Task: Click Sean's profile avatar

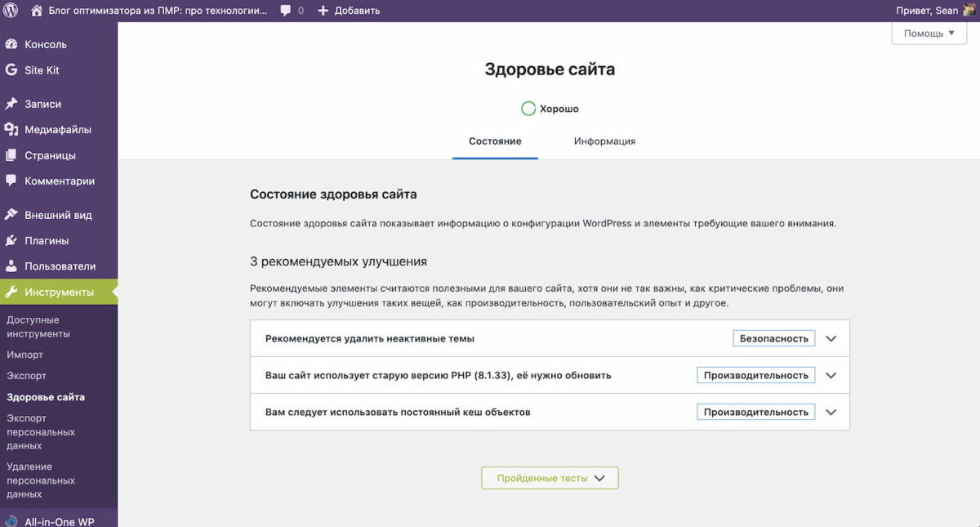Action: click(x=969, y=11)
